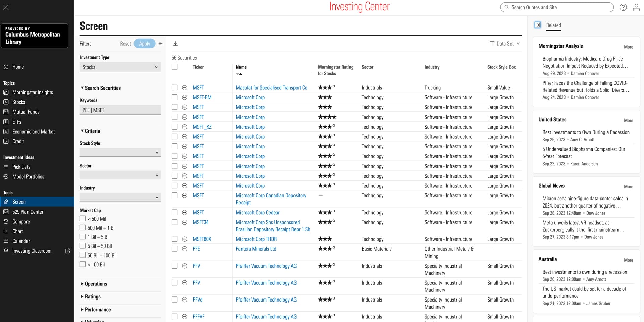The image size is (644, 322).
Task: Click the Apply filters button
Action: [145, 44]
